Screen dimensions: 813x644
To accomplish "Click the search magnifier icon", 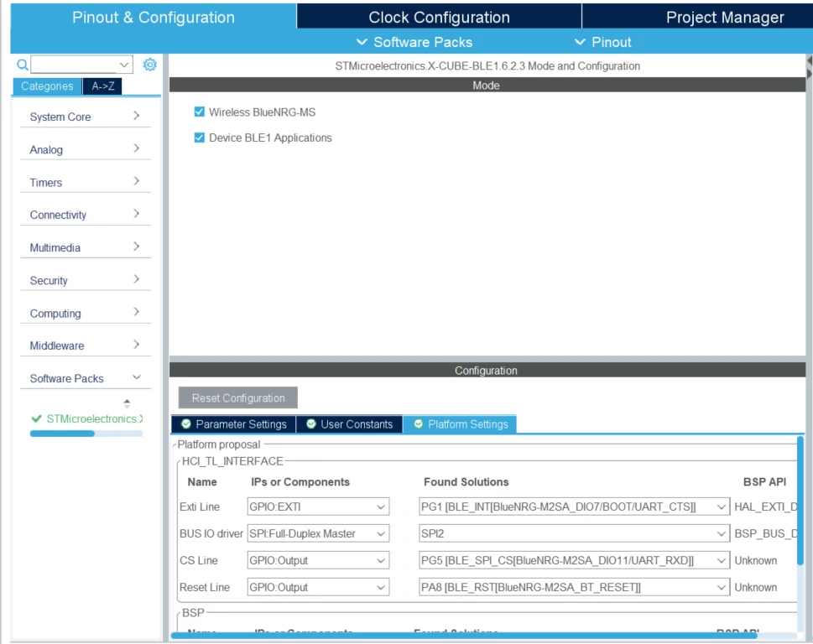I will [23, 65].
